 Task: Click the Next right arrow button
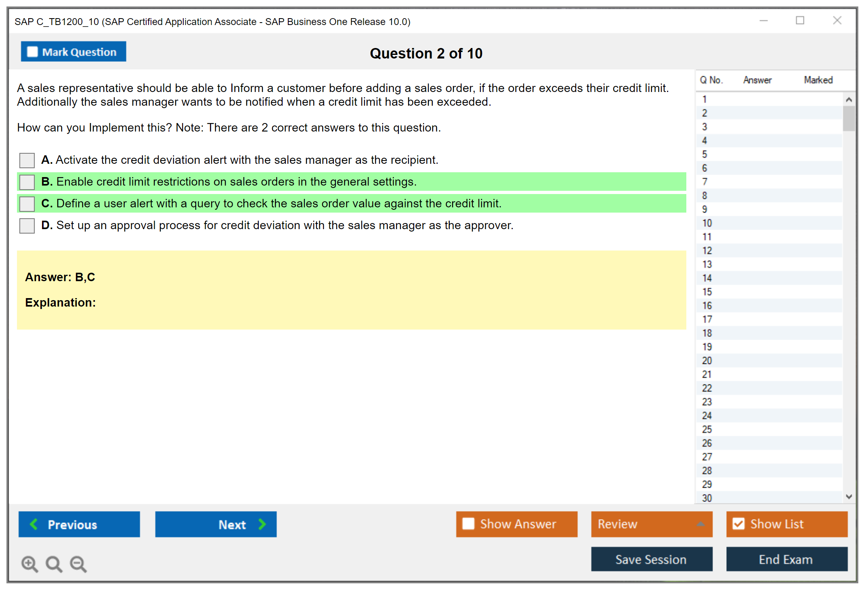click(216, 524)
